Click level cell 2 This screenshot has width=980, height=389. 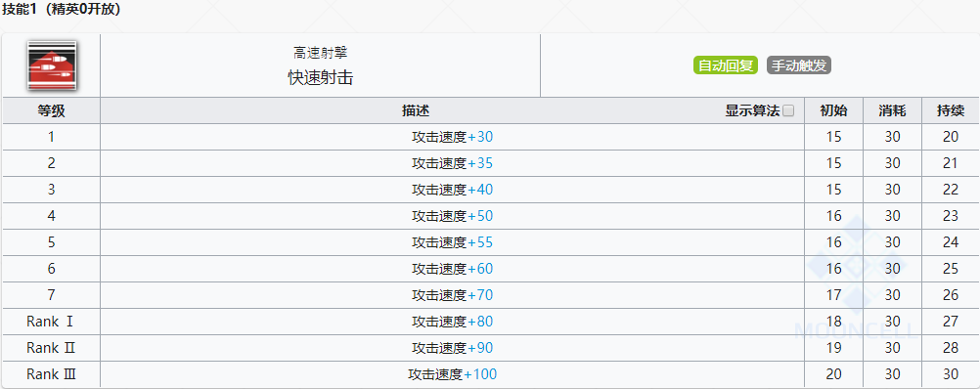point(51,163)
